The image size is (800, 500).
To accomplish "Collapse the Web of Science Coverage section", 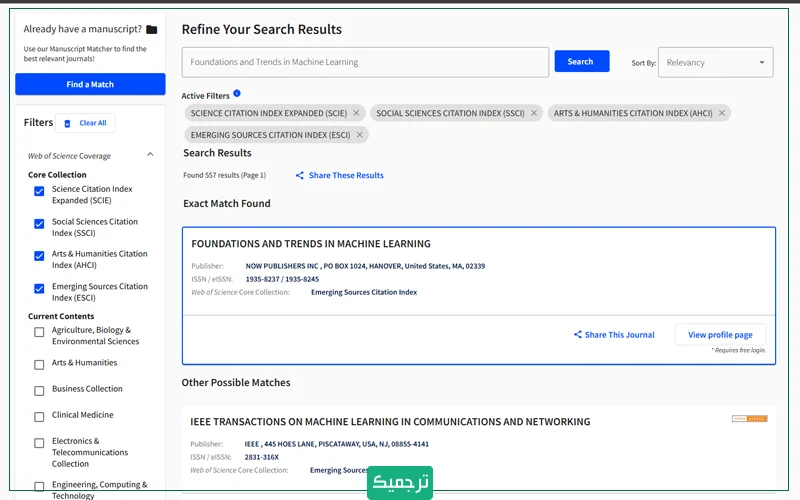I will (150, 155).
